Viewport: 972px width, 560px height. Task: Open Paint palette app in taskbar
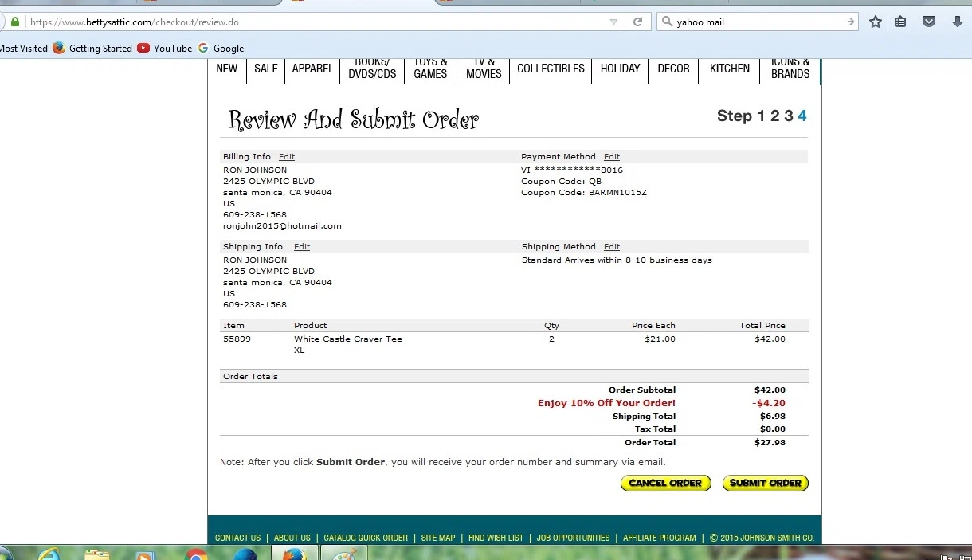344,554
